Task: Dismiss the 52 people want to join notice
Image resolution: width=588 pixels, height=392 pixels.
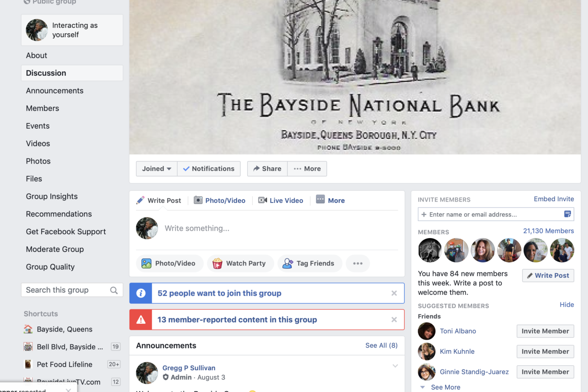Action: 394,293
